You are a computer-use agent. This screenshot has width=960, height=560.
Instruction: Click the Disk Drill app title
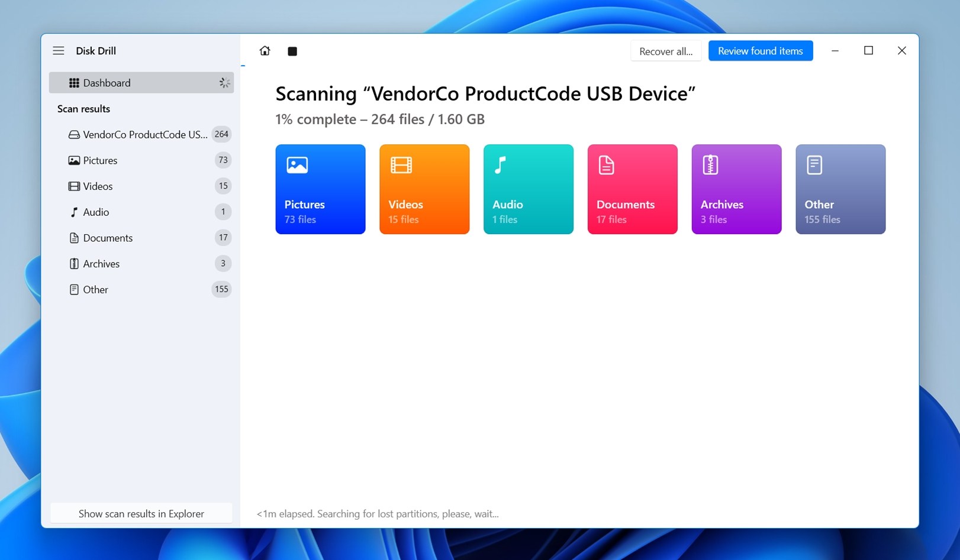coord(96,51)
